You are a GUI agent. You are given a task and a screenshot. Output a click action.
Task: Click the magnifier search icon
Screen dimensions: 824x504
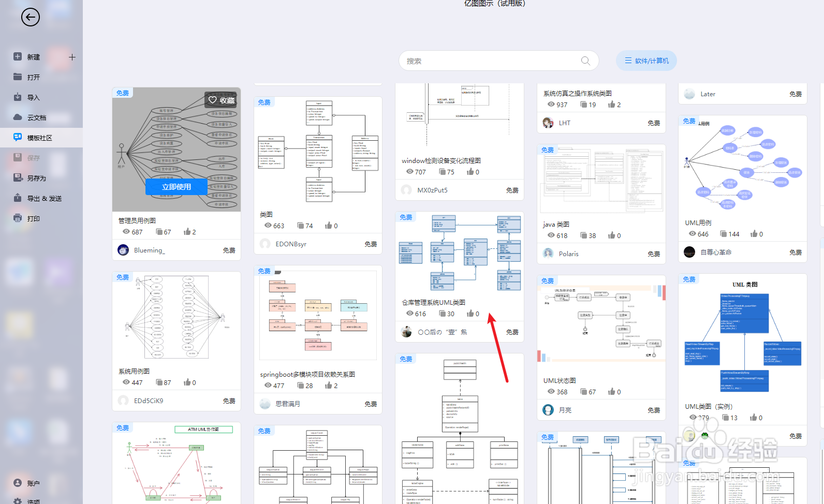(585, 61)
